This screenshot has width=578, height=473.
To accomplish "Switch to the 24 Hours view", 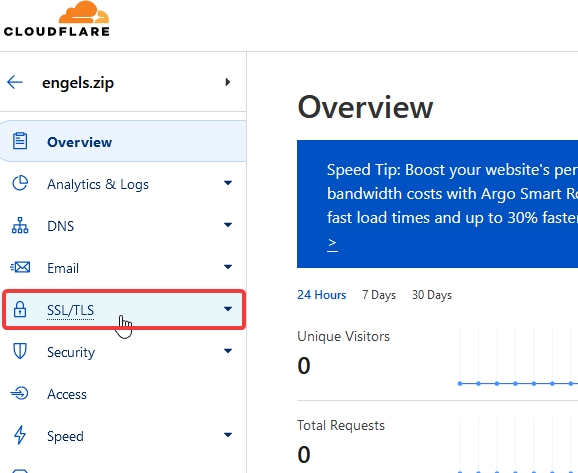I will point(321,295).
